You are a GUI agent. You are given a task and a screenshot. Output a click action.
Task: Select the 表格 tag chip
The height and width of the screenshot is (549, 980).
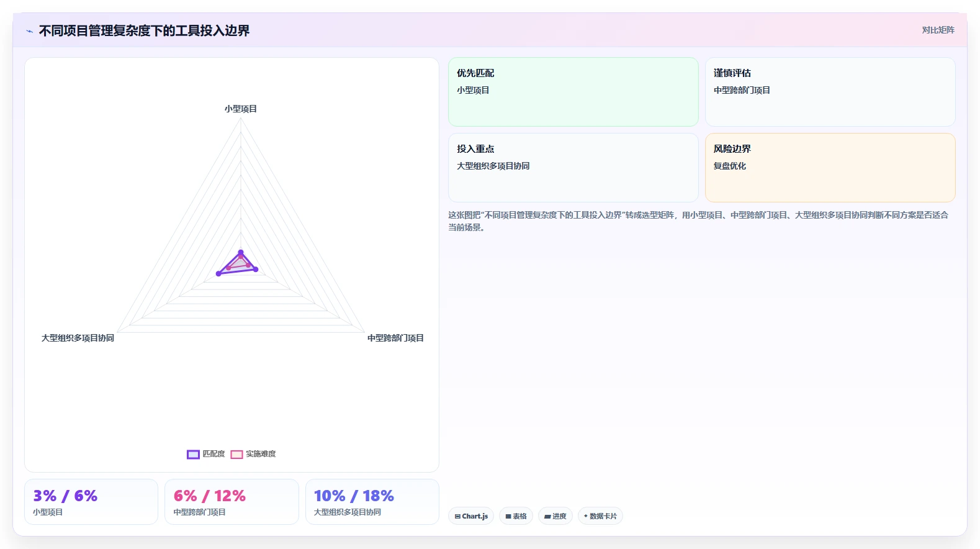[x=516, y=516]
